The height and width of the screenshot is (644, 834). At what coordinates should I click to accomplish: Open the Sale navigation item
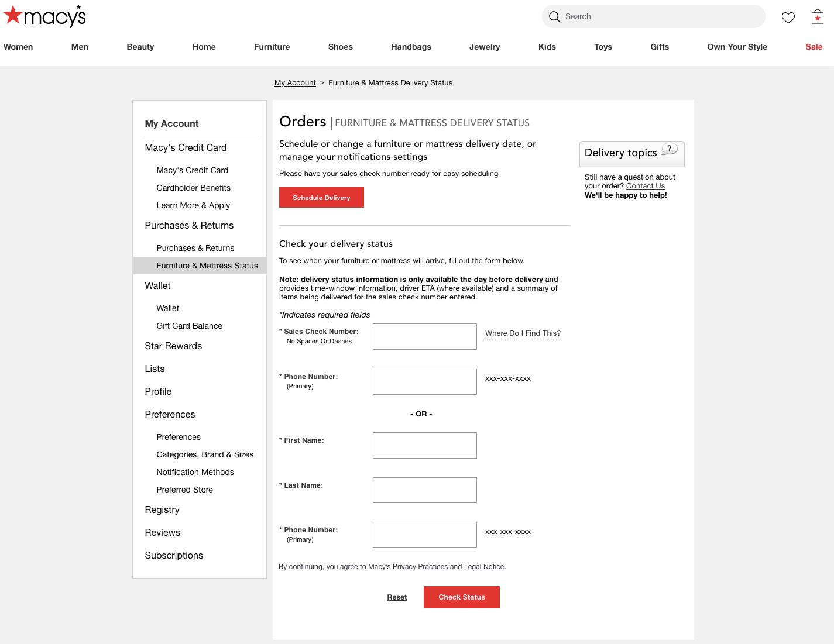(814, 47)
